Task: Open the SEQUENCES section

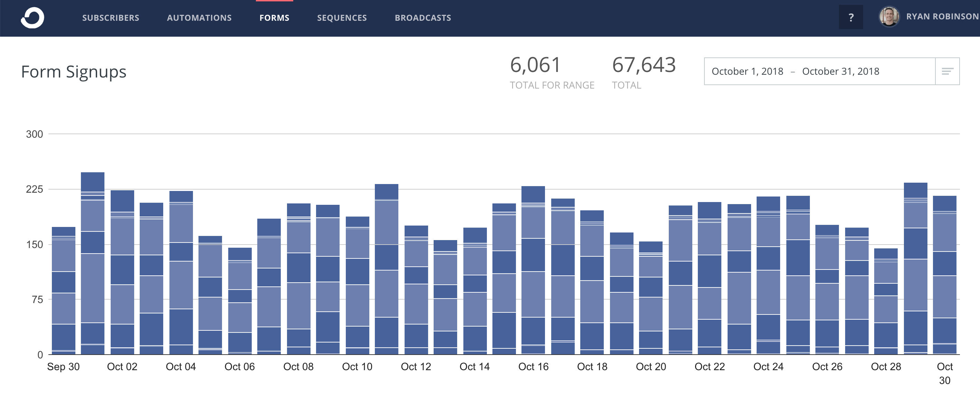Action: [342, 18]
